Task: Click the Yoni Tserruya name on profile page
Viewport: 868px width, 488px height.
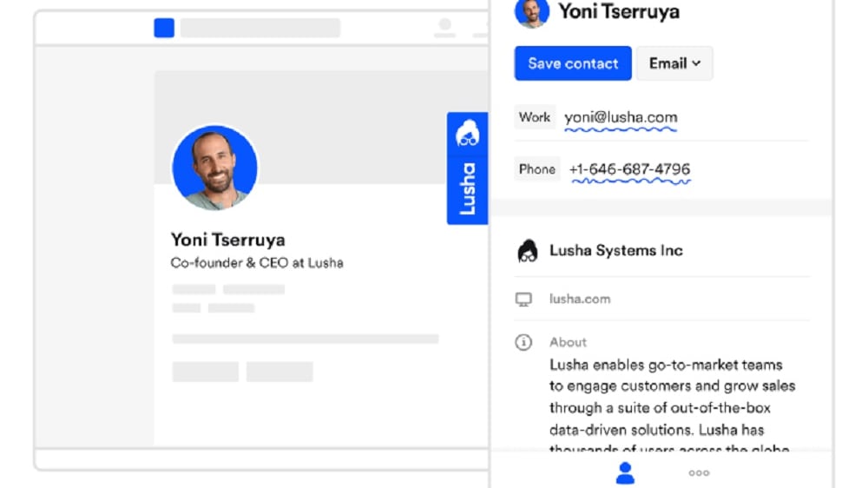Action: (228, 240)
